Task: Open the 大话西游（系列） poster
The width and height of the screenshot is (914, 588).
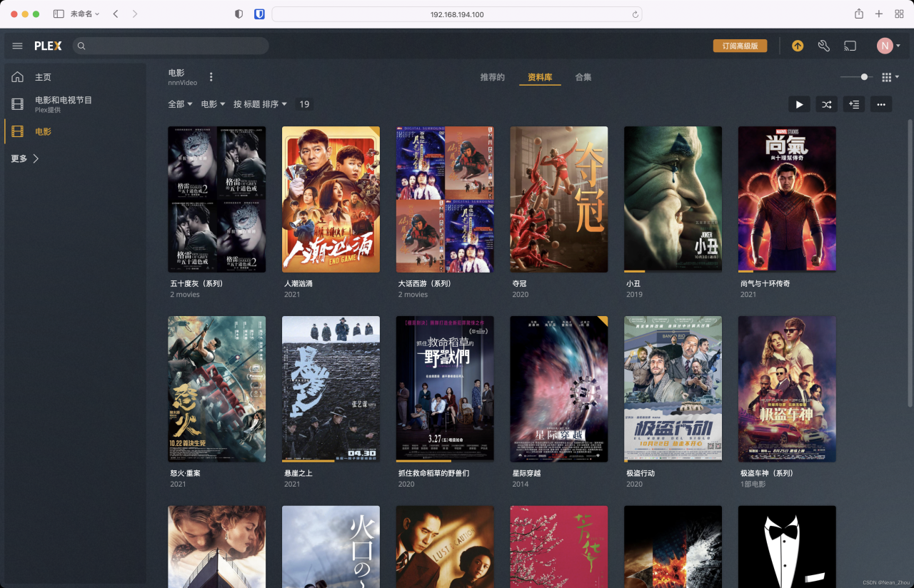Action: [445, 199]
